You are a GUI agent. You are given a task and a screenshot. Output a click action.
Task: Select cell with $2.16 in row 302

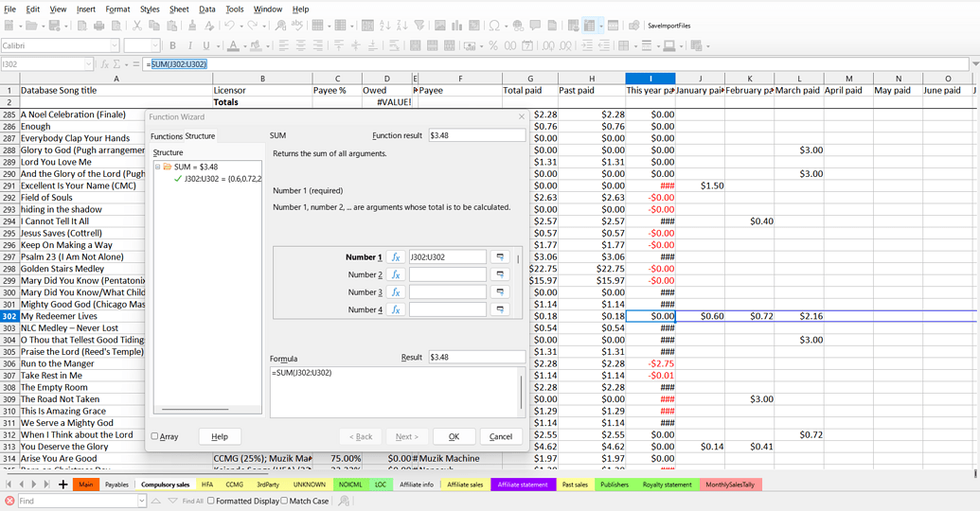pyautogui.click(x=799, y=316)
